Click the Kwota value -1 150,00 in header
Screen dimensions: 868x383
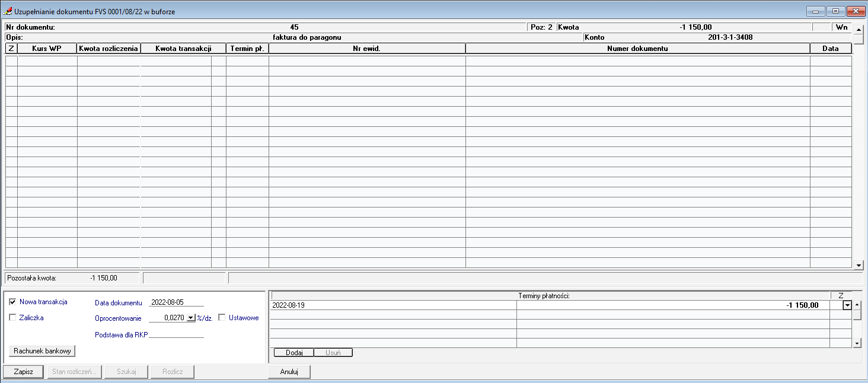pos(696,27)
